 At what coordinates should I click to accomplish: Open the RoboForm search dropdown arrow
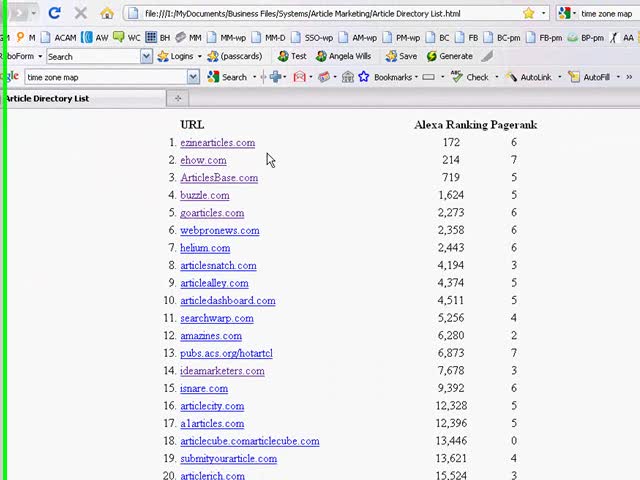146,56
